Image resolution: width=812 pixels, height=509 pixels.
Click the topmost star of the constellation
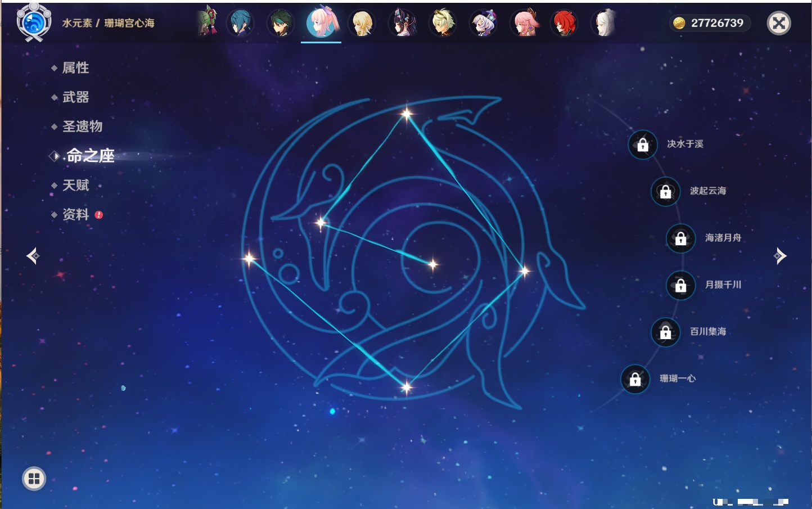click(x=407, y=114)
